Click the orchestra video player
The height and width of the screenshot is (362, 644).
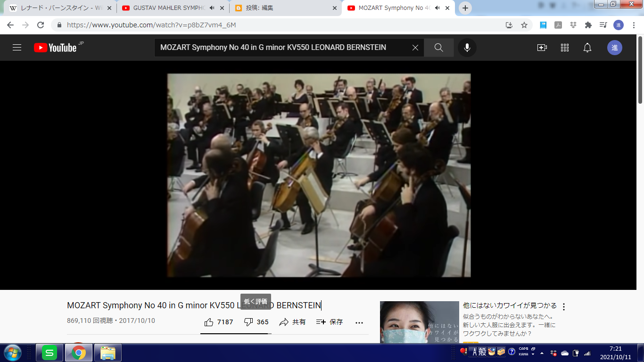[x=319, y=175]
